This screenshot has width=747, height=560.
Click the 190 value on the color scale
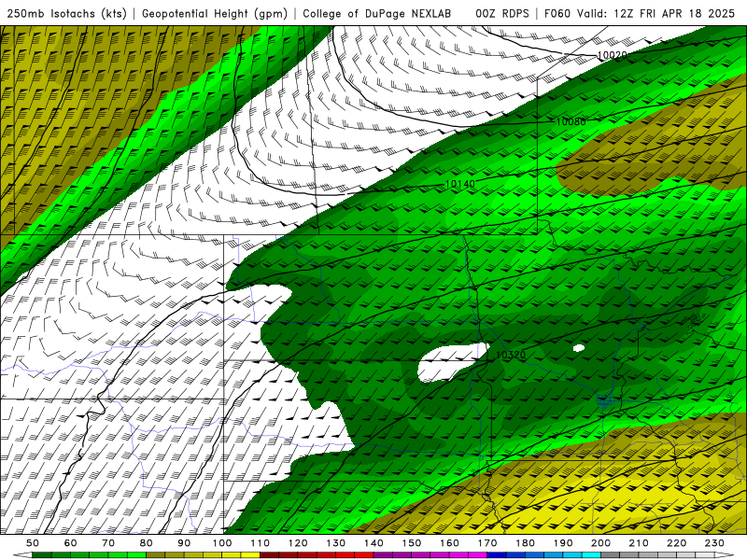[563, 543]
